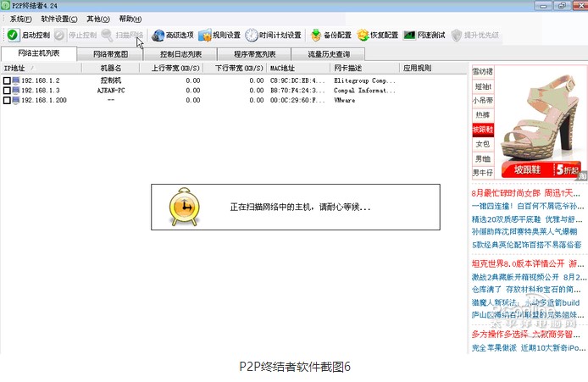Open the 多方操作多选择 六款商务智 link
588x382 pixels.
tap(525, 334)
